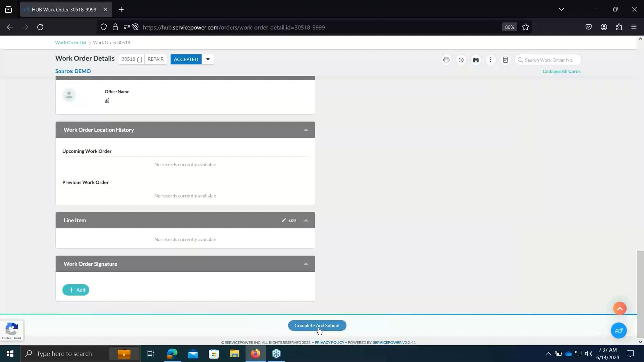Copy work order number 30518 icon

click(x=140, y=60)
